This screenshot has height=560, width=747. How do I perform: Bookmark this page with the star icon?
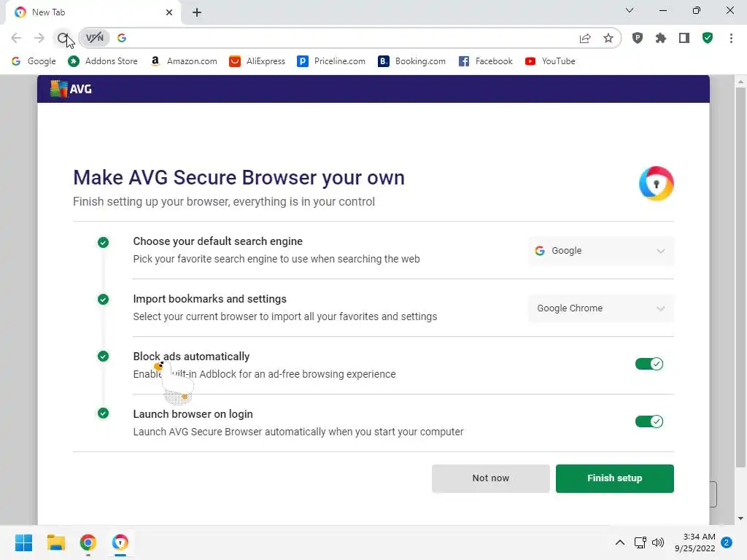point(608,38)
